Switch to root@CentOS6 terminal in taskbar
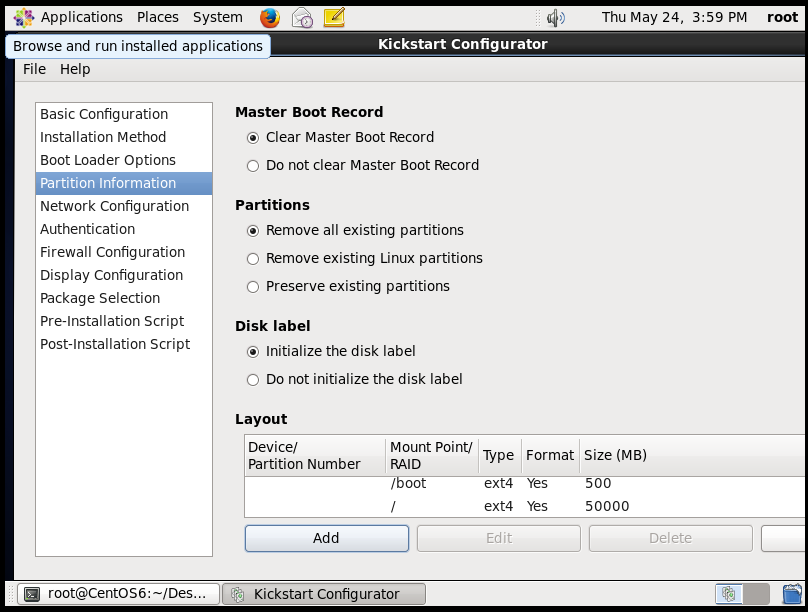Screen dimensions: 808x612 119,594
